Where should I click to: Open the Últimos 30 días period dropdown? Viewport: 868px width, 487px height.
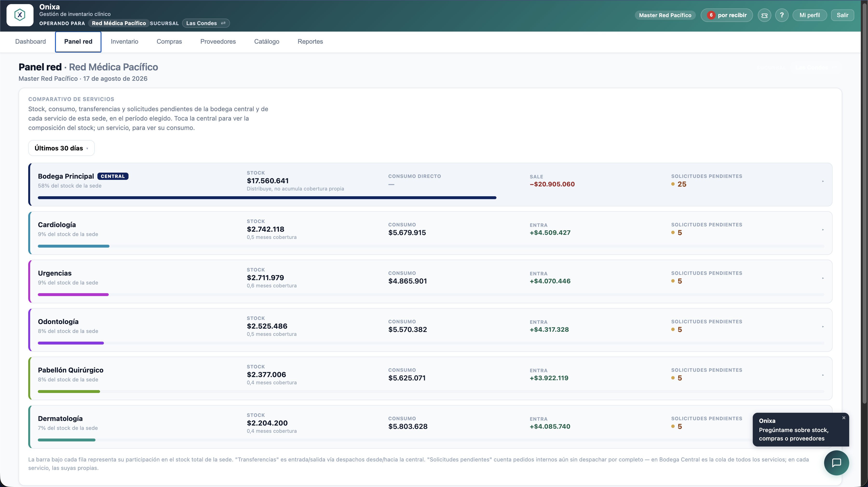[x=61, y=148]
